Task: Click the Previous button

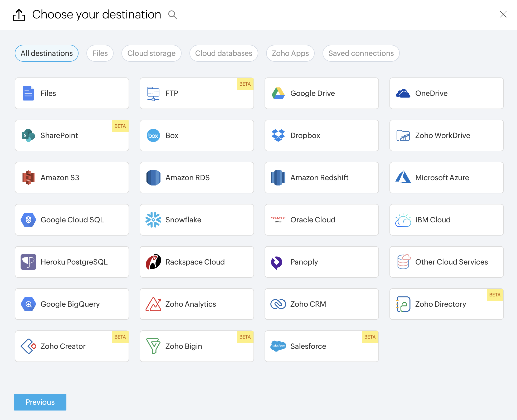Action: pos(40,402)
